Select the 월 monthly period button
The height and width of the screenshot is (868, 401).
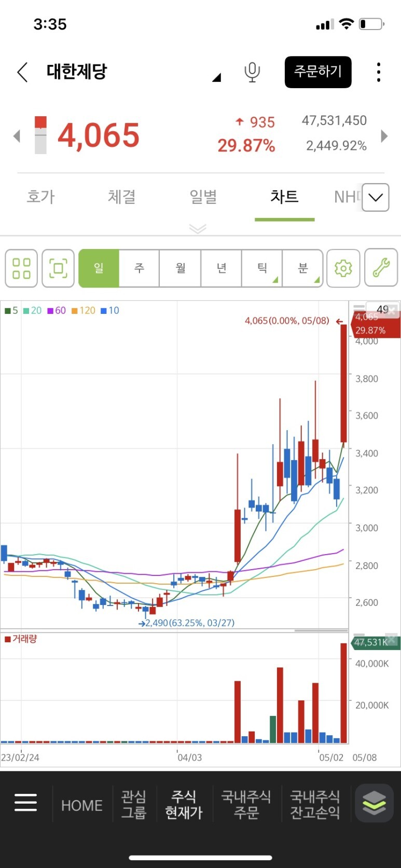click(180, 268)
